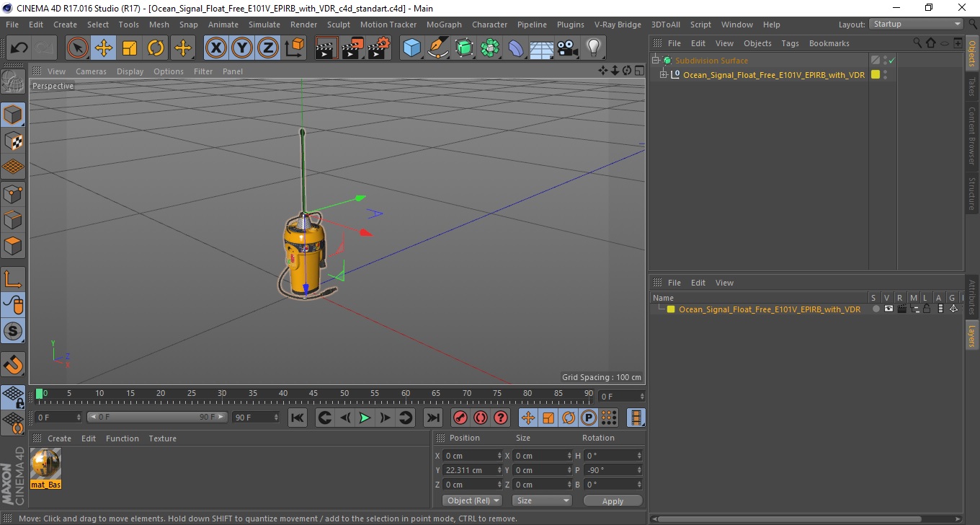Add a Subdivision Surface generator
Screen dimensions: 980x525
pos(464,48)
